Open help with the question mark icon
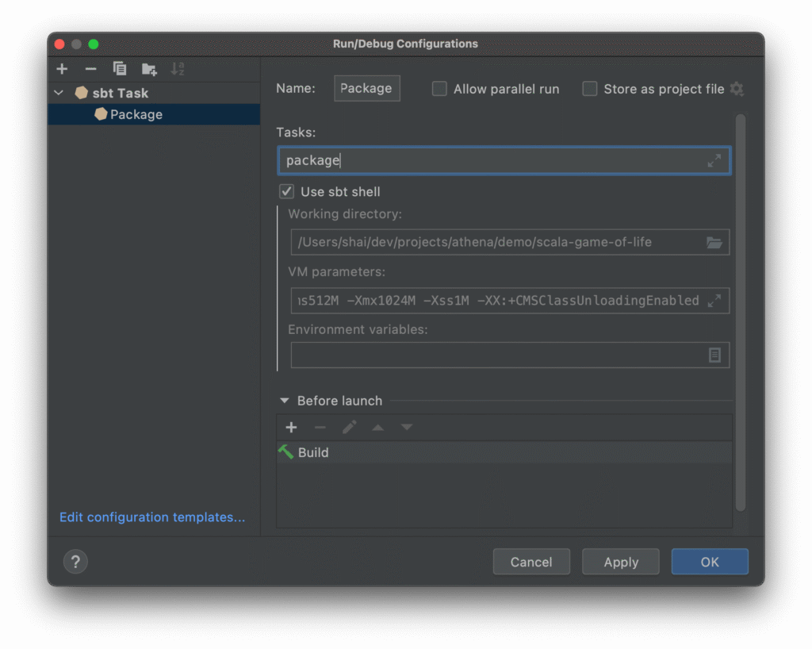The height and width of the screenshot is (649, 812). (75, 562)
